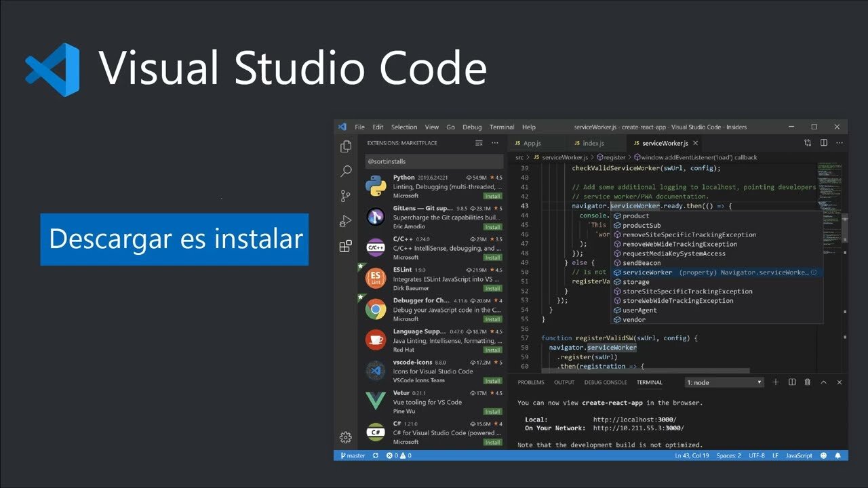Click the 'Descargar es instalar' blue banner
The image size is (868, 488).
coord(174,239)
